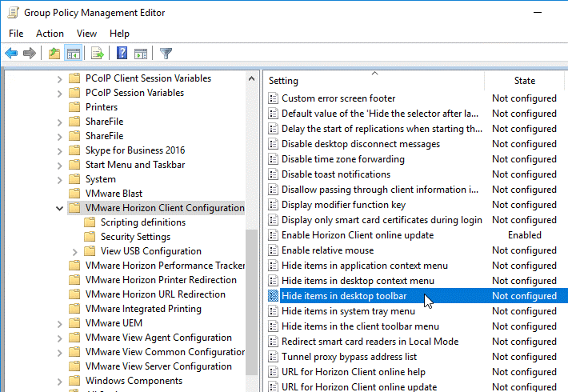Click the folder icon of Windows Components
Screen dimensions: 568x392
[74, 381]
